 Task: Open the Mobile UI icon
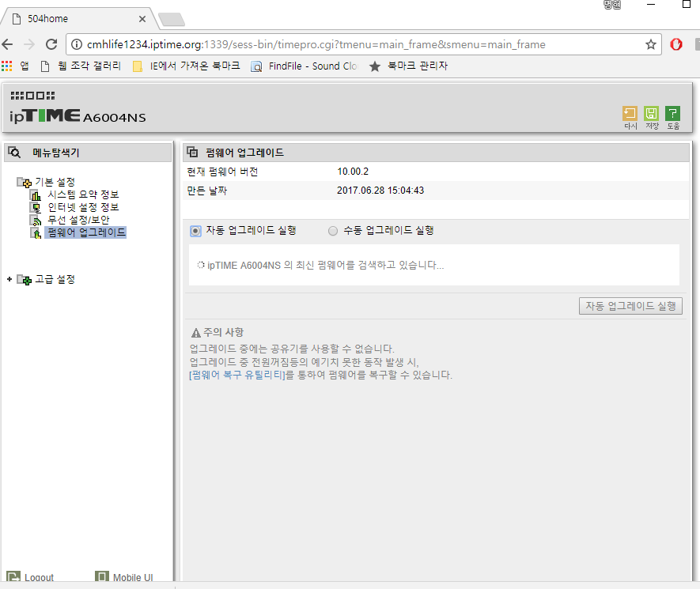point(102,577)
